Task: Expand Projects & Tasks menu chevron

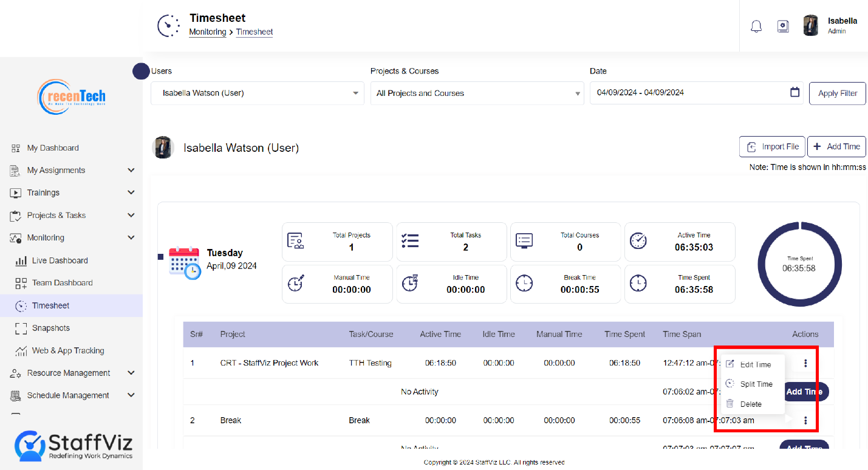Action: tap(131, 215)
